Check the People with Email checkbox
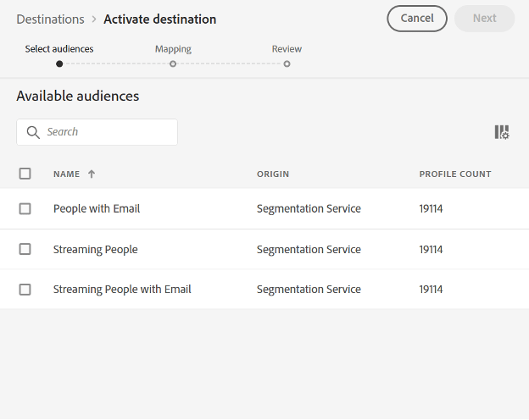This screenshot has width=529, height=420. (x=25, y=208)
